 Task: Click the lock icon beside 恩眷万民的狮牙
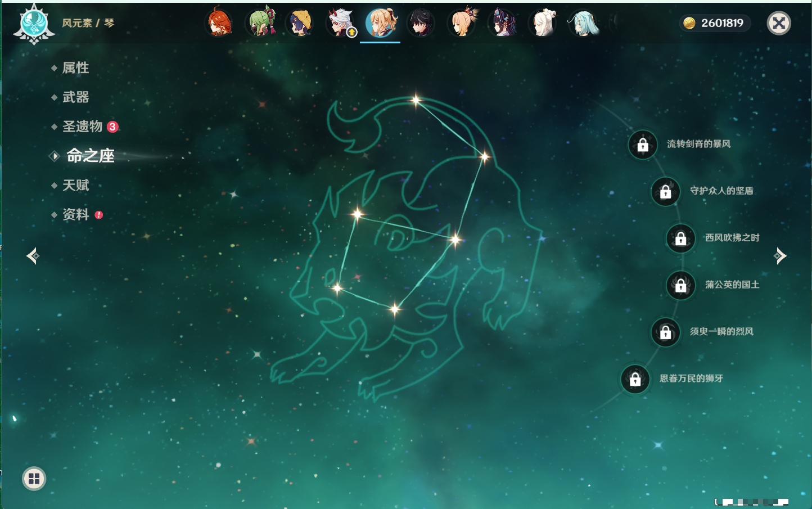[635, 379]
